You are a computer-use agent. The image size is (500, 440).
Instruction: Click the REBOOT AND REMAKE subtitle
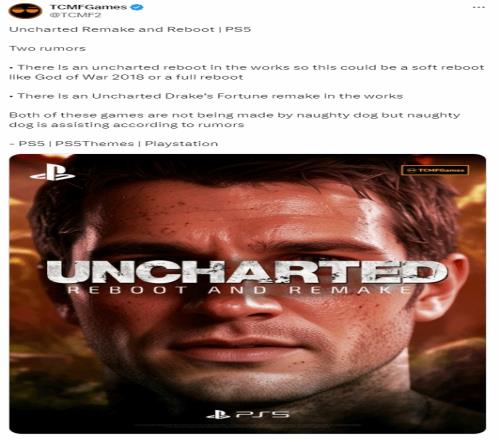click(239, 290)
